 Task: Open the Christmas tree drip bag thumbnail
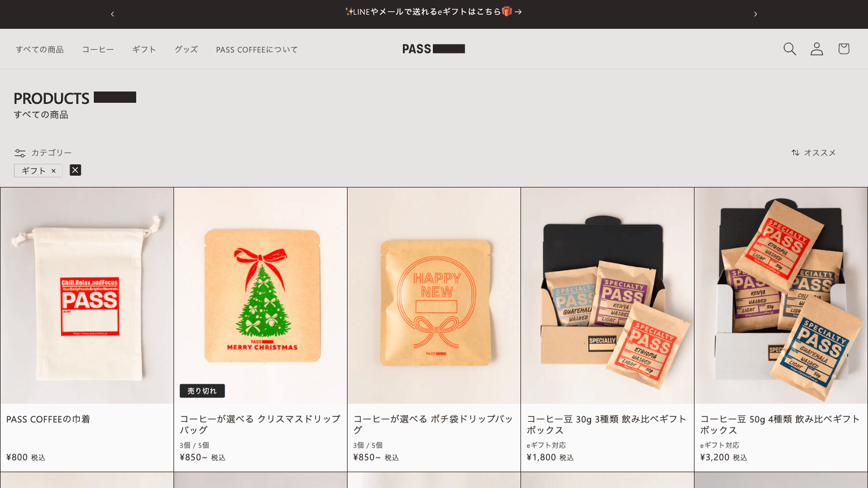(261, 295)
